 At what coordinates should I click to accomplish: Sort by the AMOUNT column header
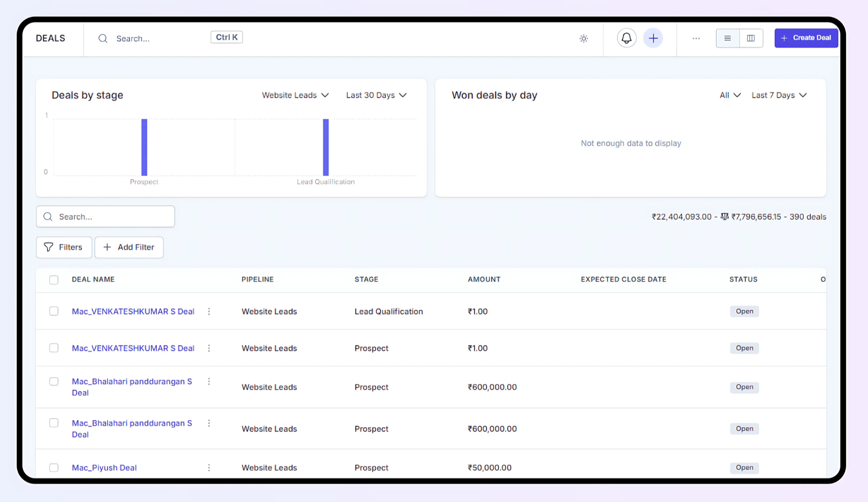484,279
